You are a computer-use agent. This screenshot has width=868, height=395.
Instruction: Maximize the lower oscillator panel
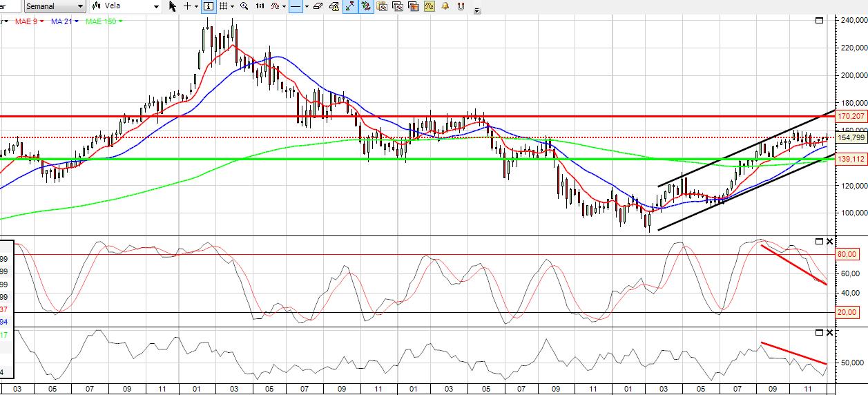(x=820, y=333)
